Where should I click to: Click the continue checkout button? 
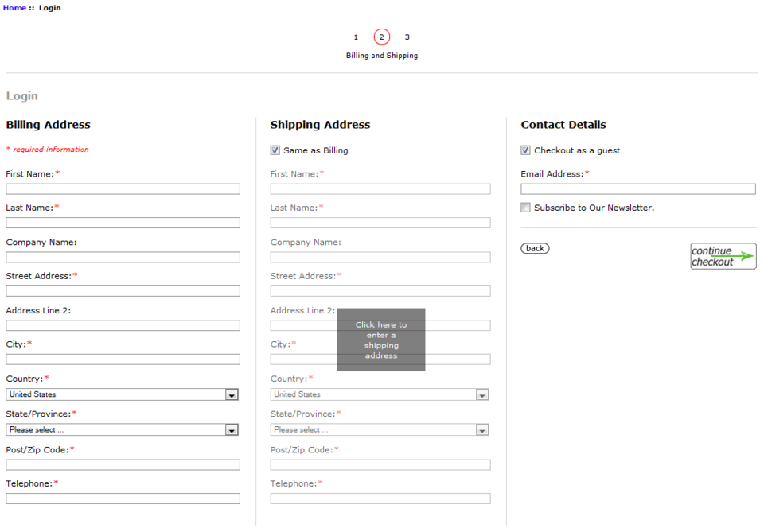click(x=722, y=255)
